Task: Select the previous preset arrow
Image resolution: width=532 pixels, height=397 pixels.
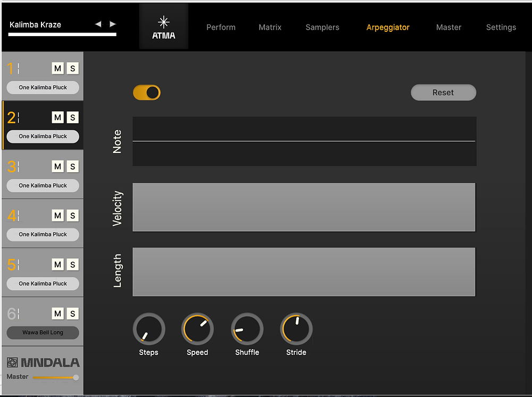Action: 98,24
